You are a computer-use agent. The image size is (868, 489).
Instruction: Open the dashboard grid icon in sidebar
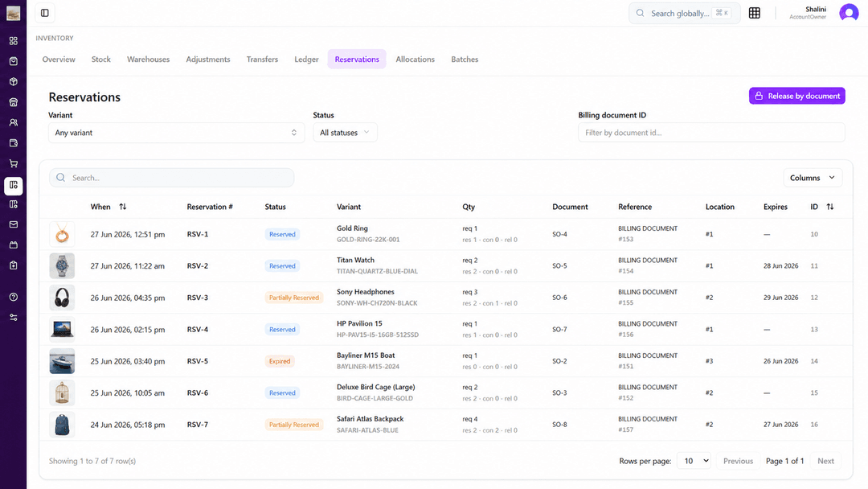[x=14, y=41]
